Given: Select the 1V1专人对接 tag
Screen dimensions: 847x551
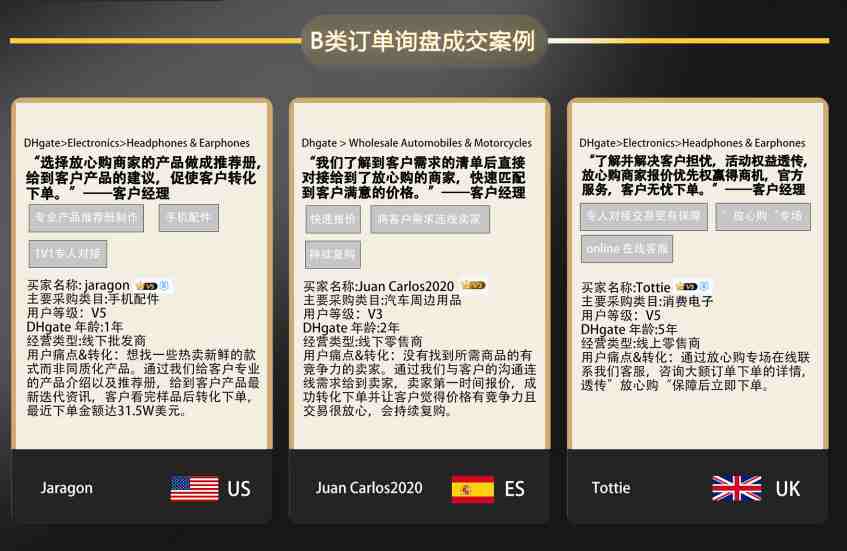Looking at the screenshot, I should tap(68, 254).
